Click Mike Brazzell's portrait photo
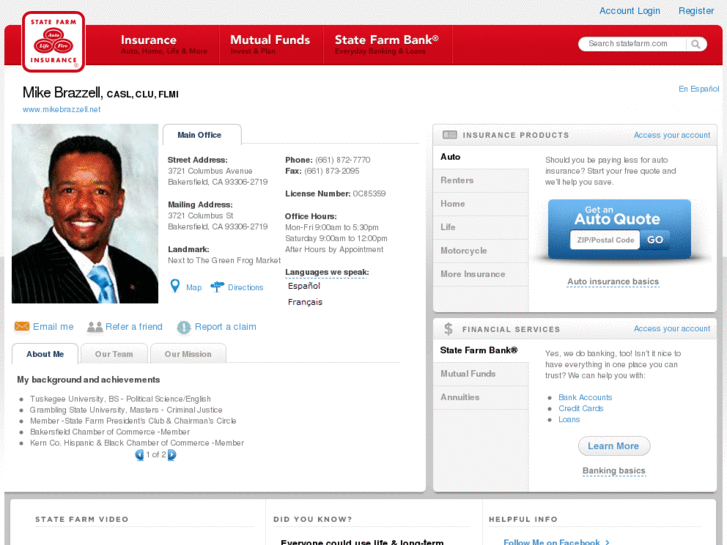The image size is (727, 545). pyautogui.click(x=85, y=214)
